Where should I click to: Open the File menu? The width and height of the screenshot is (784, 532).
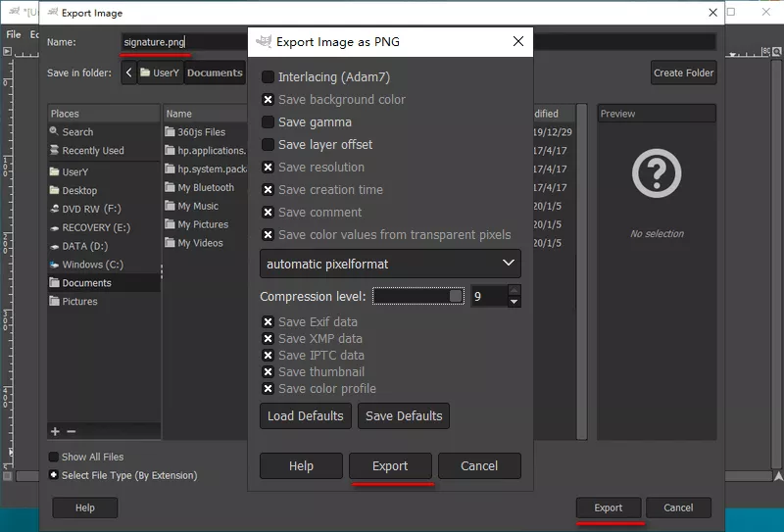[x=14, y=34]
